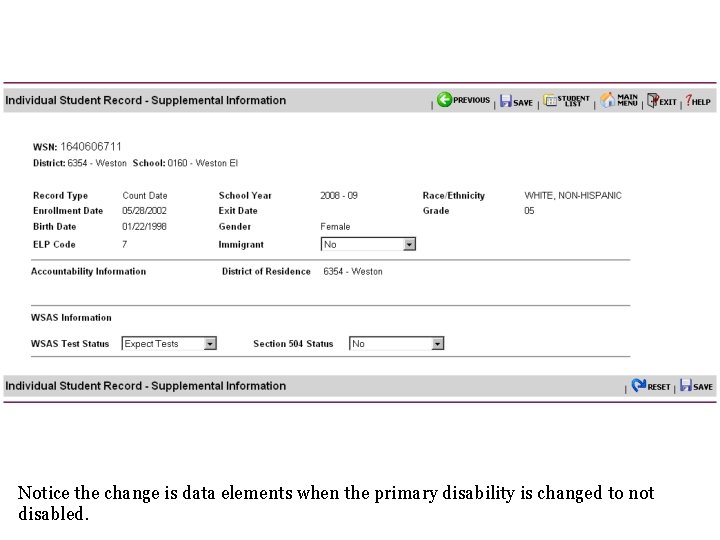
Task: Click the top Save floppy disk icon
Action: click(506, 101)
